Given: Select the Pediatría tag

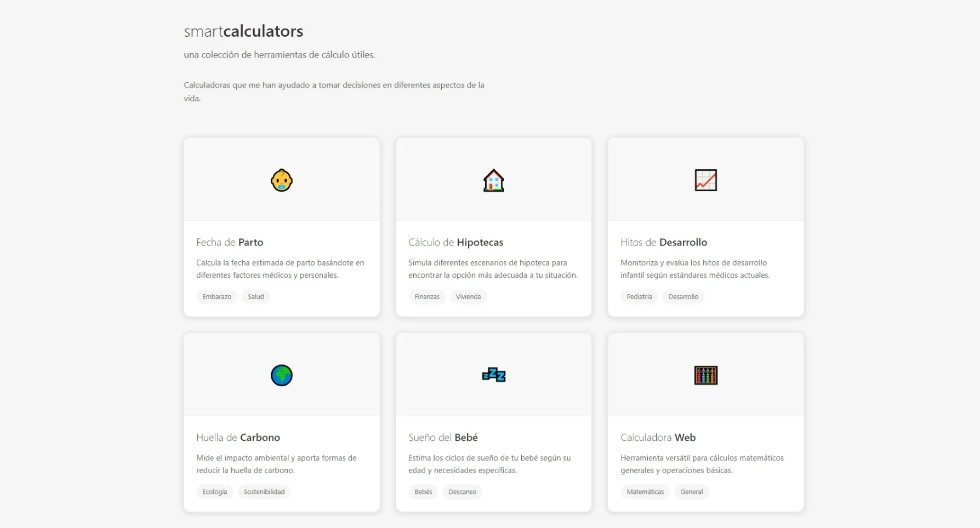Looking at the screenshot, I should click(x=639, y=296).
